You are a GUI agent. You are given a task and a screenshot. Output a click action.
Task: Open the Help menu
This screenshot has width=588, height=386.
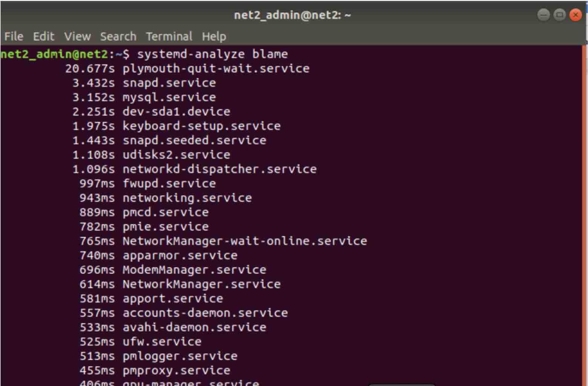pos(214,36)
